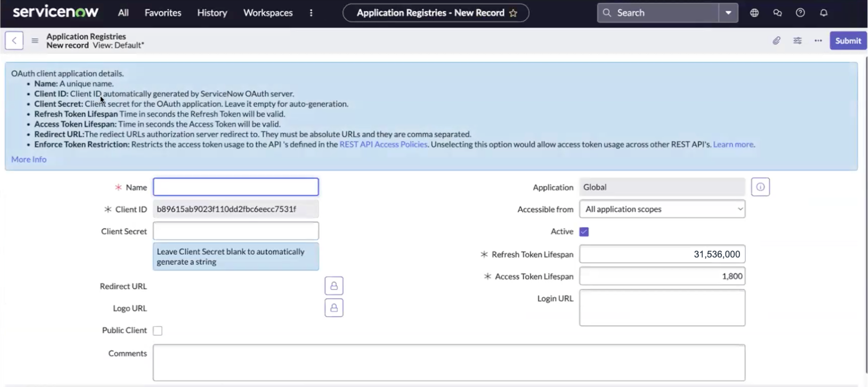Click the ServiceNow logo
The width and height of the screenshot is (868, 387).
click(x=56, y=12)
